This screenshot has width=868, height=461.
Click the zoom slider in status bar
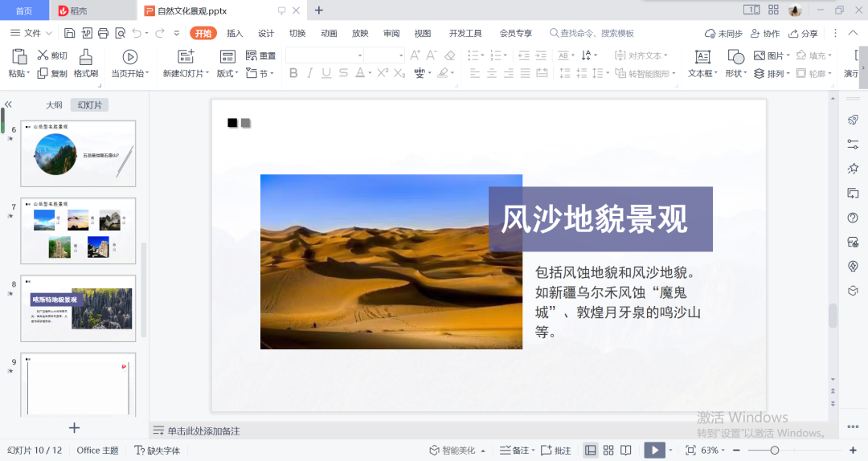[x=775, y=451]
